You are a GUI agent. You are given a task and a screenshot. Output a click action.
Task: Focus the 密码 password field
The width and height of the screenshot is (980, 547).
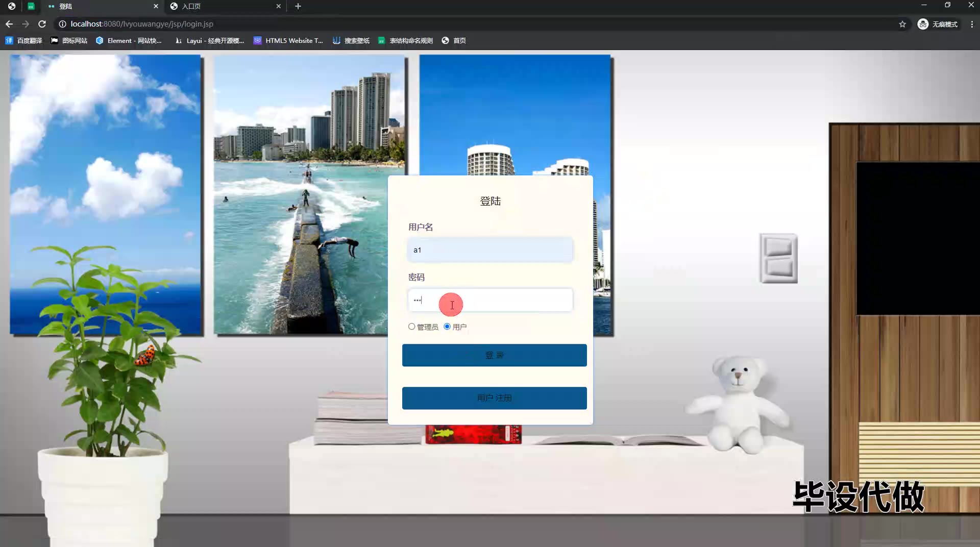pyautogui.click(x=490, y=300)
